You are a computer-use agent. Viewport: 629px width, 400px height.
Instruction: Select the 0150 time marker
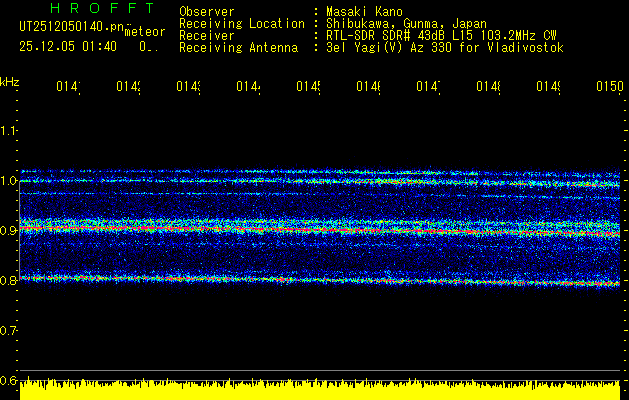608,88
